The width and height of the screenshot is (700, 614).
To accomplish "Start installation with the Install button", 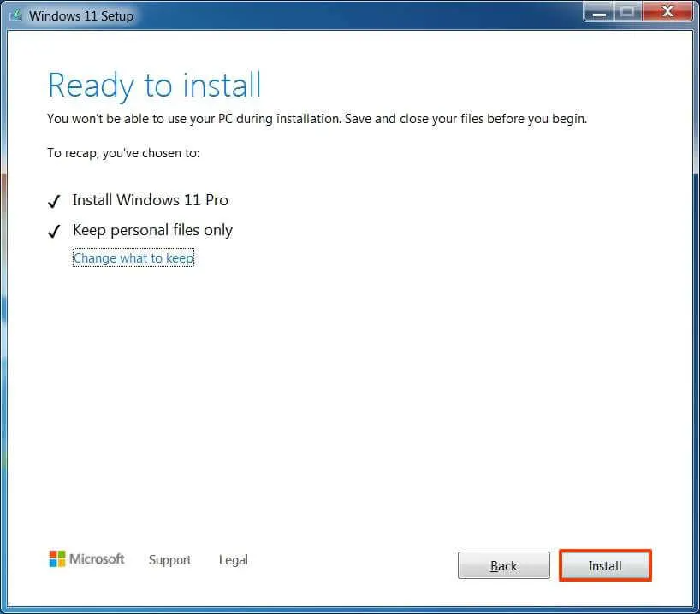I will click(x=605, y=565).
